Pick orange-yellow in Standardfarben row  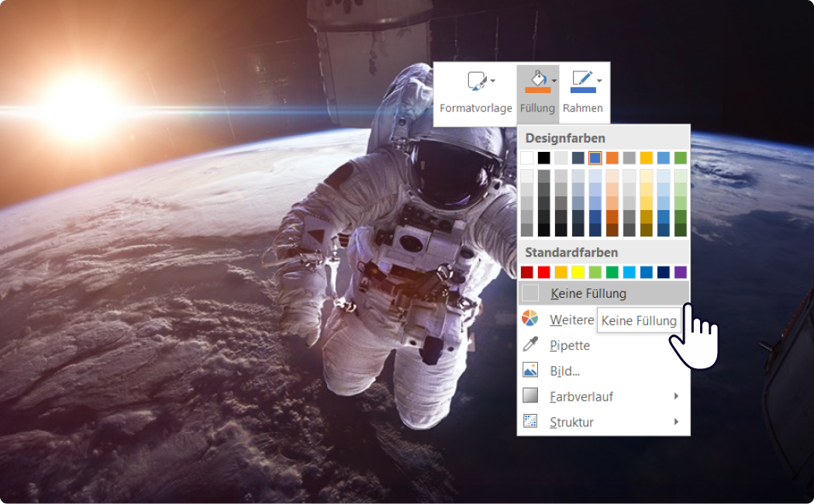coord(561,272)
